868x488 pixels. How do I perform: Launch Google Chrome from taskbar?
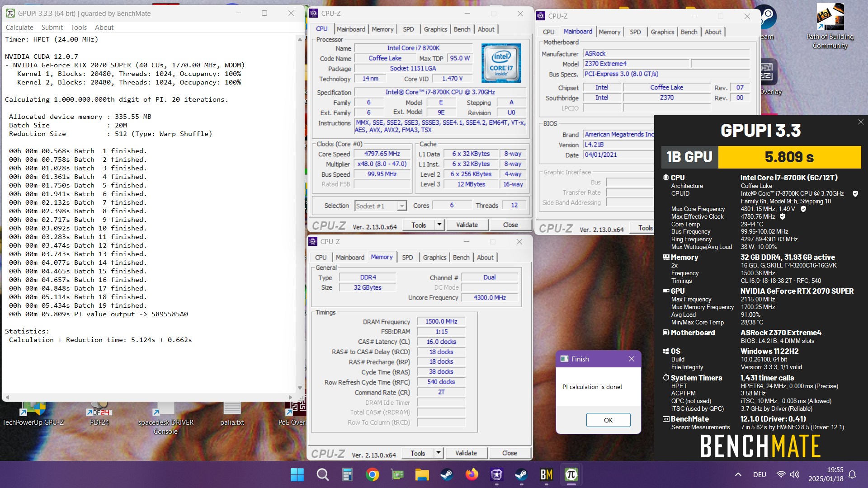click(372, 474)
